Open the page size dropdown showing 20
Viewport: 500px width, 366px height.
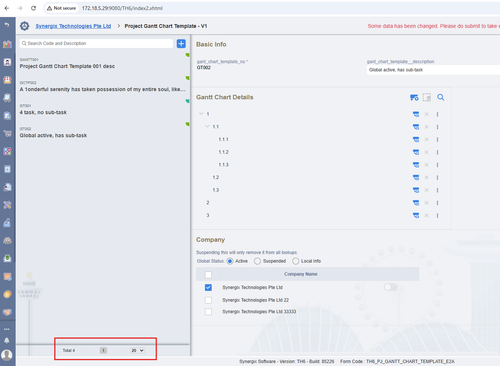(137, 350)
